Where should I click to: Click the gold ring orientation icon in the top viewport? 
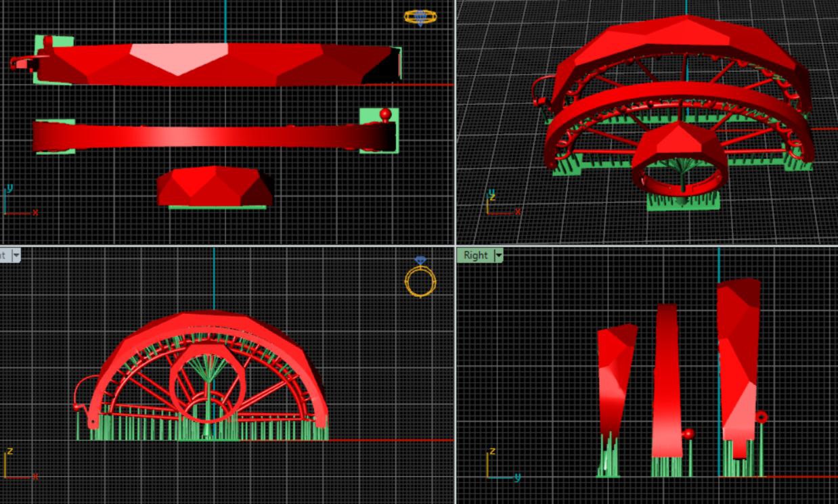(420, 17)
